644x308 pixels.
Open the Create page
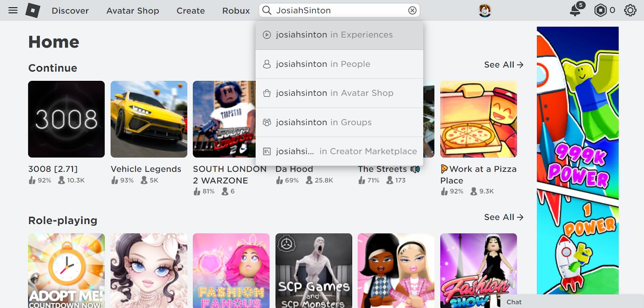pos(190,11)
